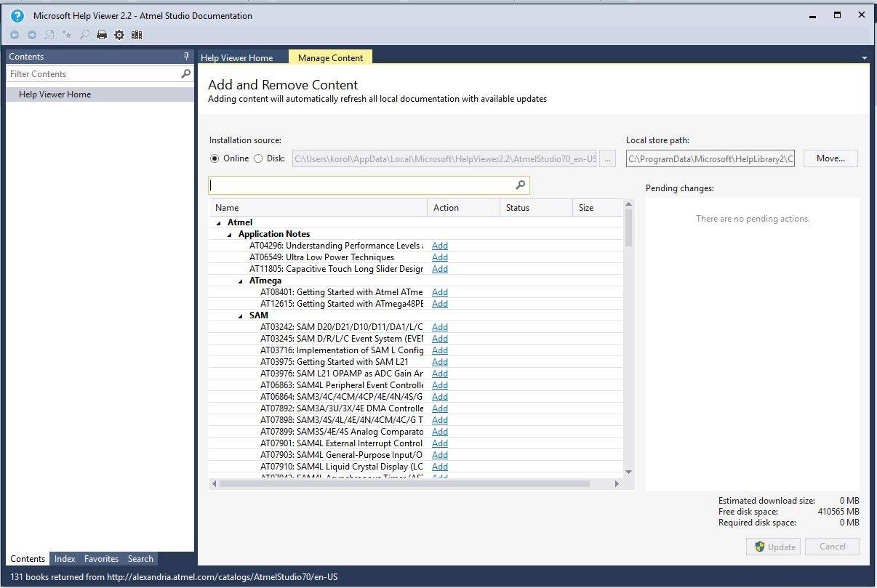Add AT04296 Understanding Performance Levels

(440, 246)
